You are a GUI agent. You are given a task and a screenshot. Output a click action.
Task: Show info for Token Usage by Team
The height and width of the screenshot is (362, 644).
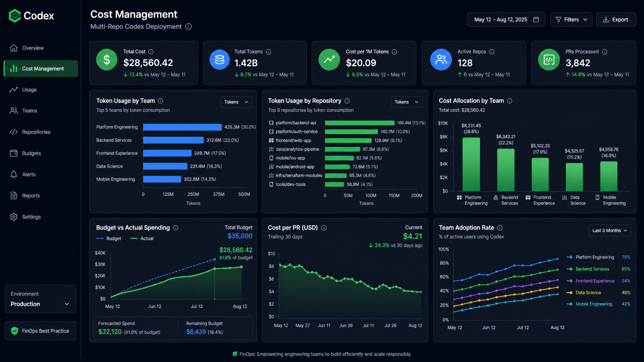[x=160, y=101]
